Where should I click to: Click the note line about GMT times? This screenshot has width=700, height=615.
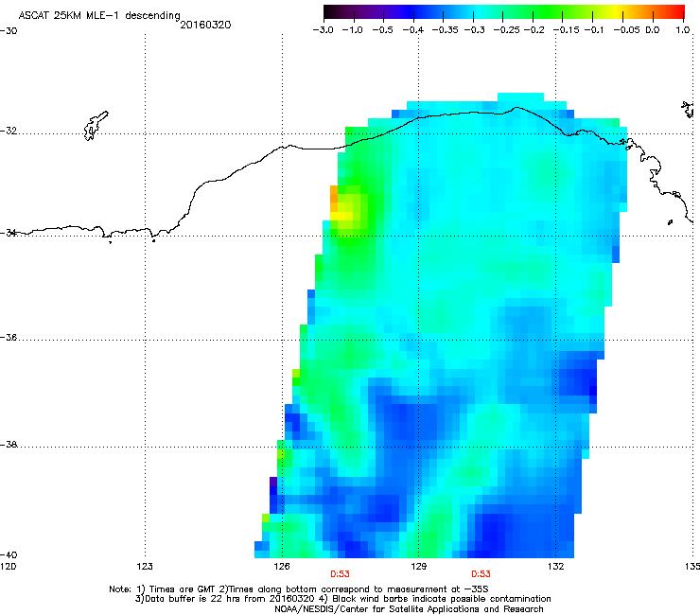(299, 589)
